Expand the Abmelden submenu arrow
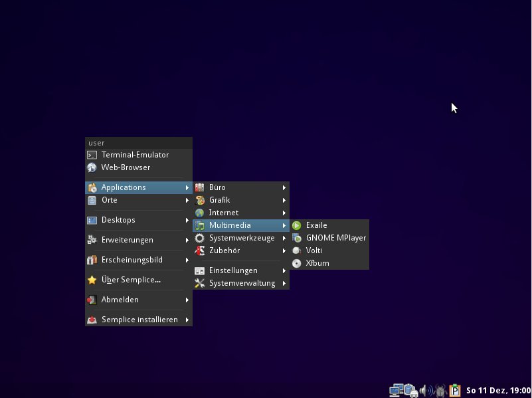Viewport: 532px width, 398px height. (187, 300)
